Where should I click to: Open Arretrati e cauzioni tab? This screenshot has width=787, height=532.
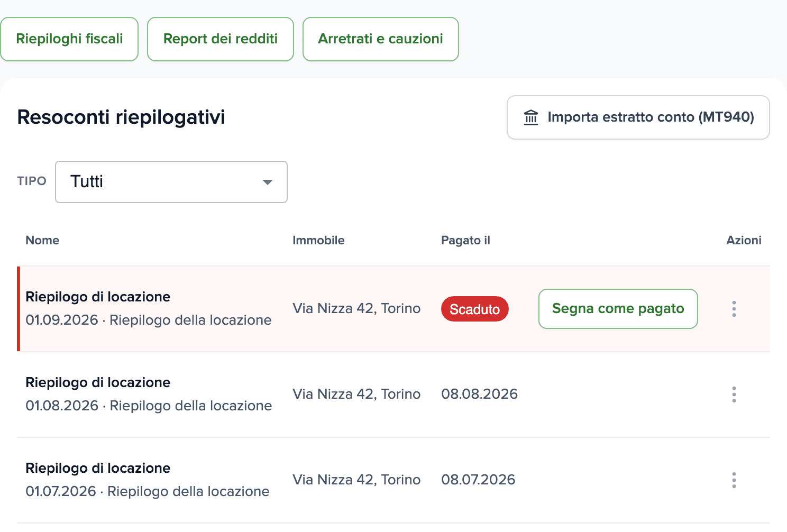(x=381, y=39)
